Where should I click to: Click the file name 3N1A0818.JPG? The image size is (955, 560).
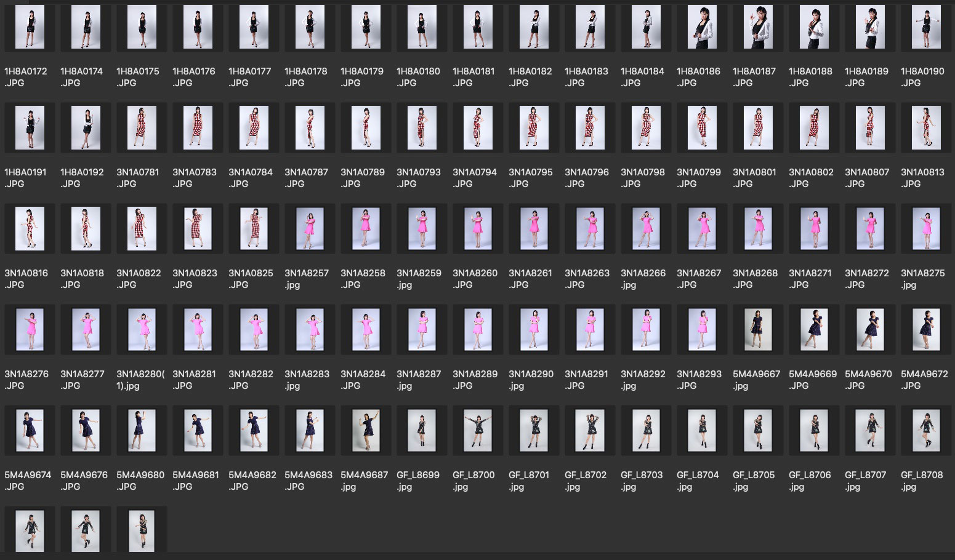(x=82, y=279)
